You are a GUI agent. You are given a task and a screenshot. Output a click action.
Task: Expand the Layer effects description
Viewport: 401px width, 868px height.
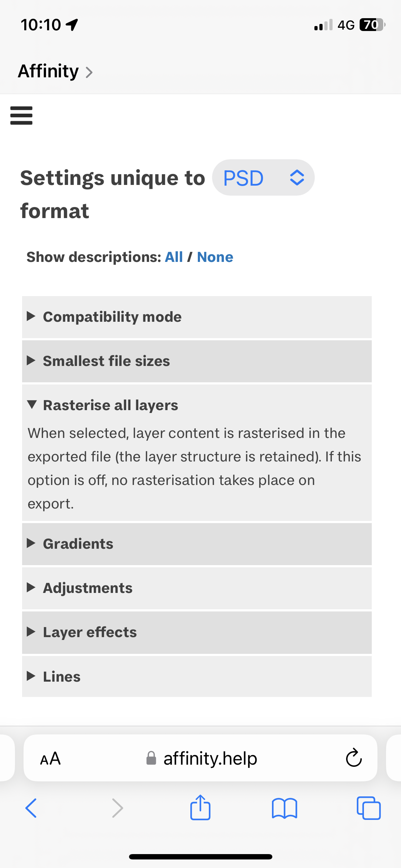(90, 632)
